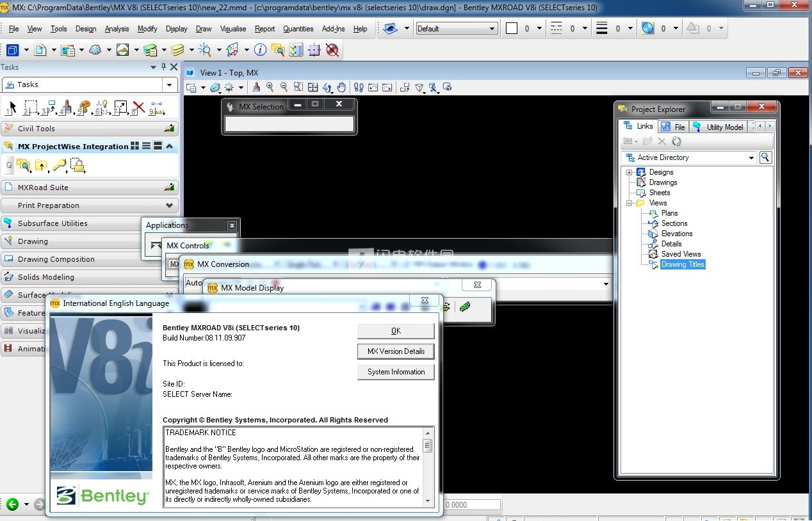Image resolution: width=812 pixels, height=521 pixels.
Task: Expand the Print Preparation task group
Action: pos(90,205)
